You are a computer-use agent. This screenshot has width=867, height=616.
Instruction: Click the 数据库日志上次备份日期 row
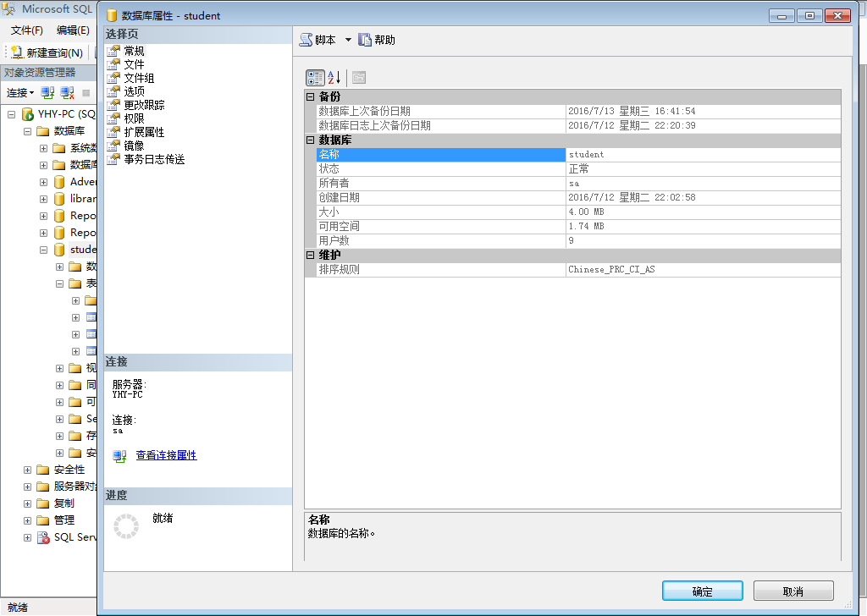578,125
